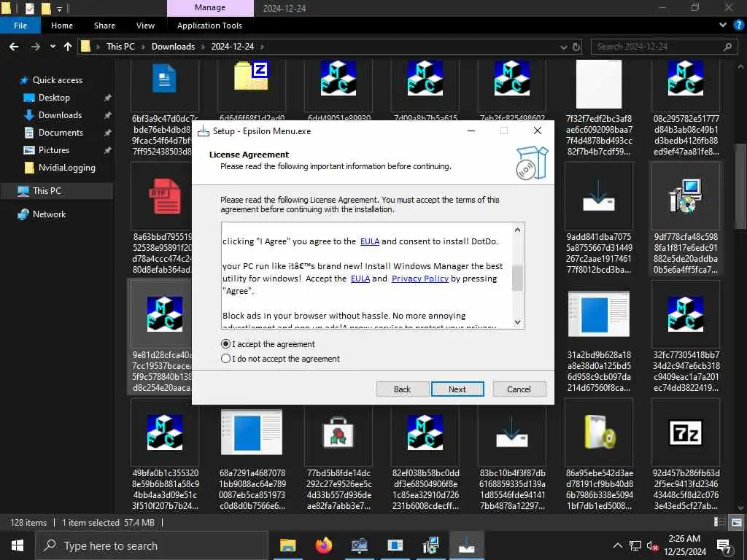Select 7z archive 92d457b286fb63d
747x560 pixels.
685,432
